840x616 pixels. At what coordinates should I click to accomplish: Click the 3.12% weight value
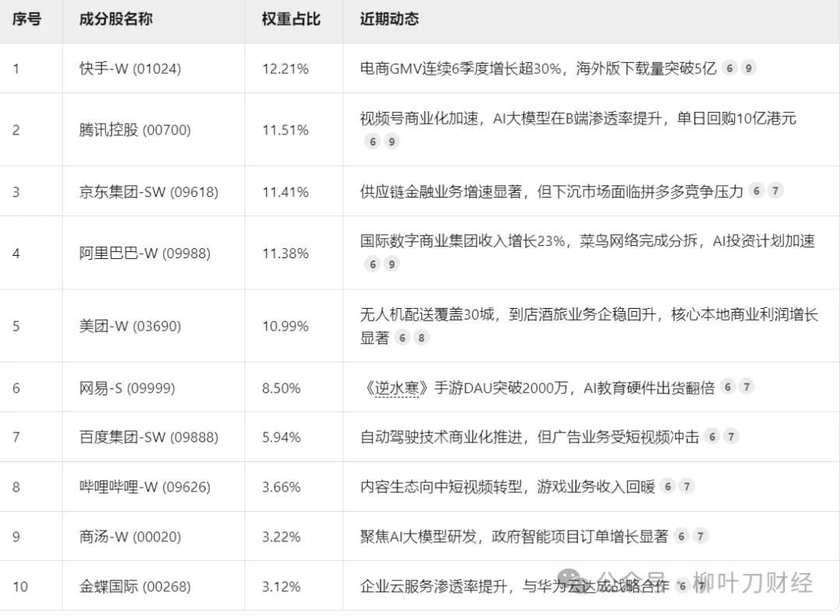coord(282,586)
